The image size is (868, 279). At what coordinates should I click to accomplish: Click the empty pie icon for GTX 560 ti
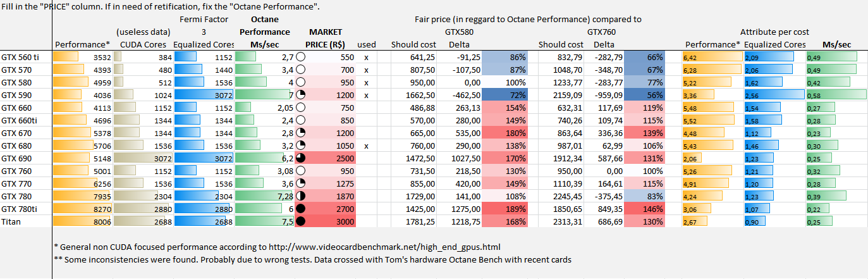300,57
